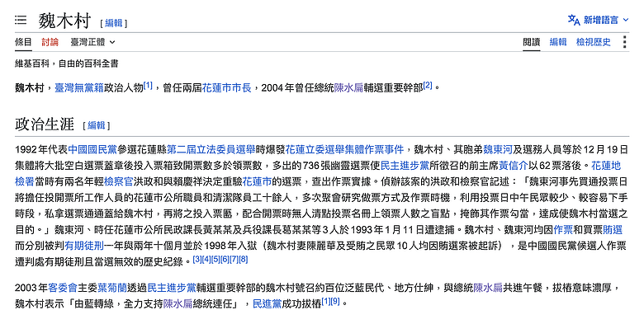Screen dimensions: 644x324
Task: Open 民主進步黨 link in the 2003 paragraph
Action: (171, 288)
